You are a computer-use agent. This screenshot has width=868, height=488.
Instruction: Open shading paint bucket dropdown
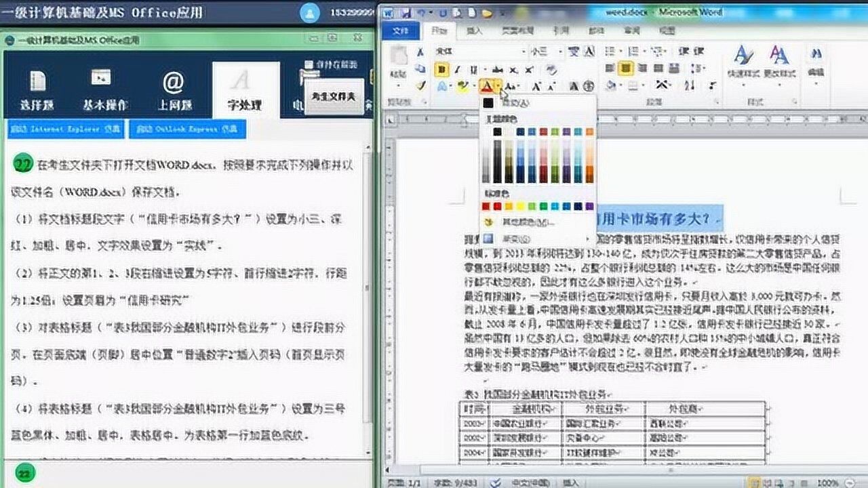click(x=620, y=85)
